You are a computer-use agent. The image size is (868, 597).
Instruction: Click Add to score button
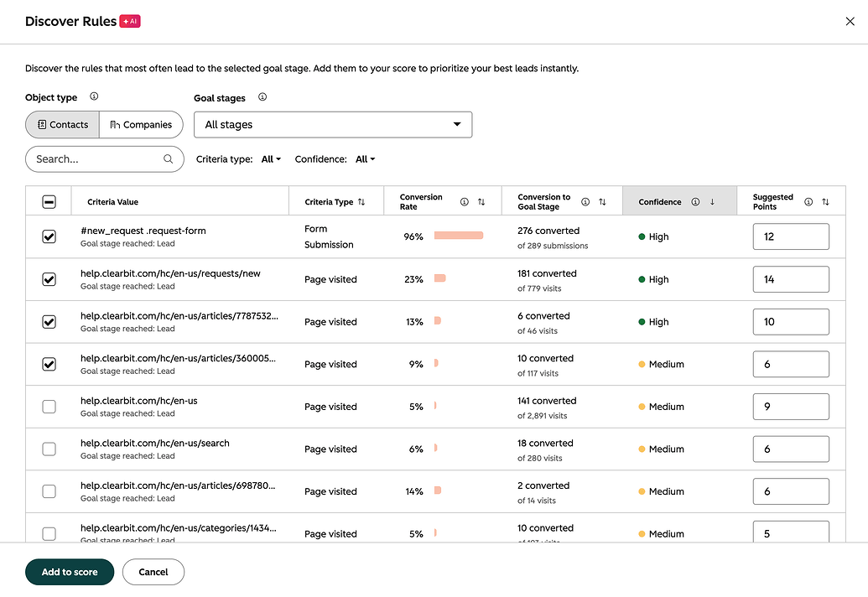[x=70, y=572]
